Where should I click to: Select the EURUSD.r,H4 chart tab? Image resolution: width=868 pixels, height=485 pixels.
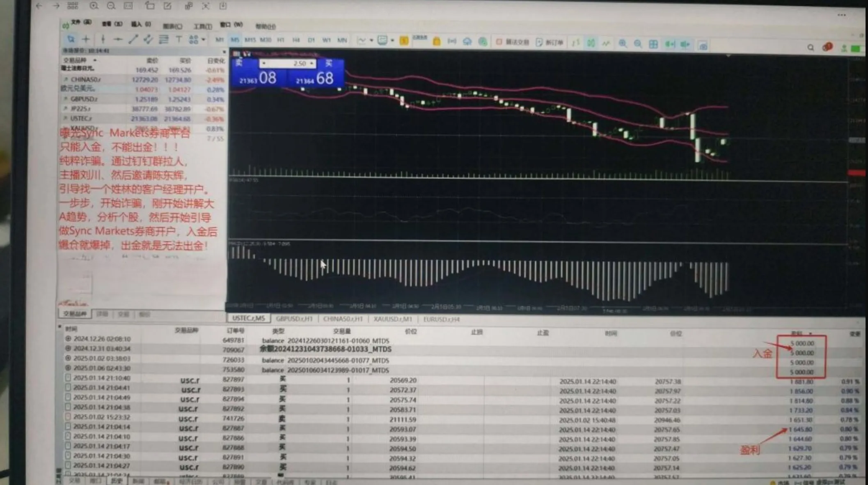pyautogui.click(x=441, y=319)
